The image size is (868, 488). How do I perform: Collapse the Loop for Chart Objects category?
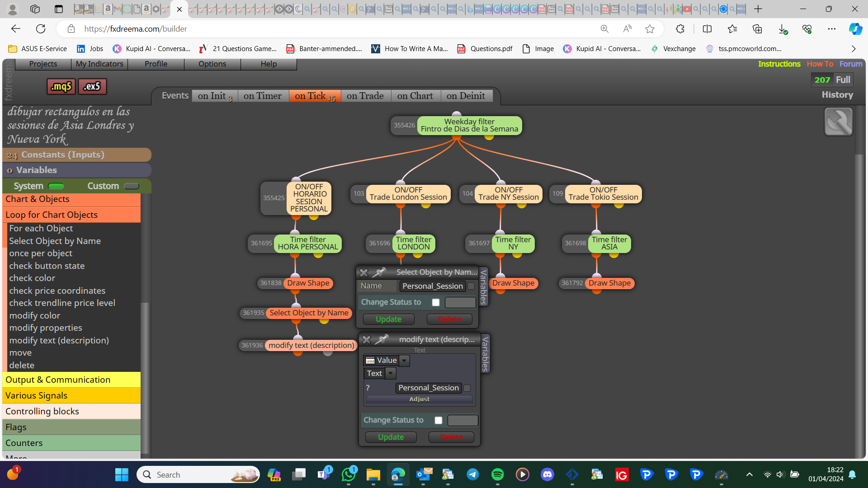tap(71, 215)
